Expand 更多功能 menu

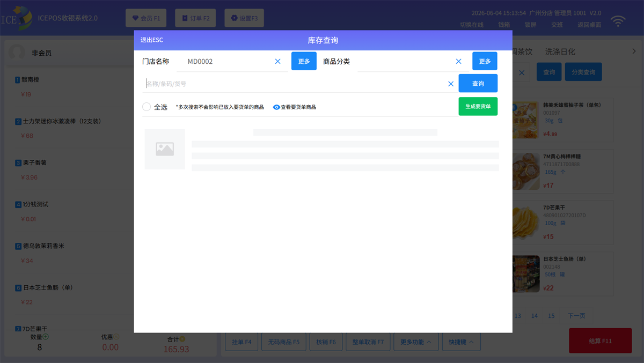pyautogui.click(x=416, y=342)
